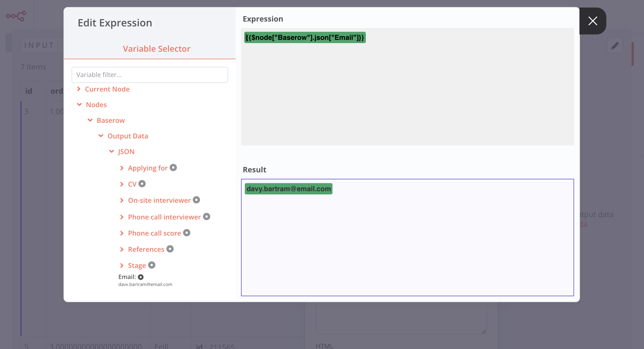Click the dot icon beside On-site interviewer
Screen dimensions: 644x349
tap(196, 200)
